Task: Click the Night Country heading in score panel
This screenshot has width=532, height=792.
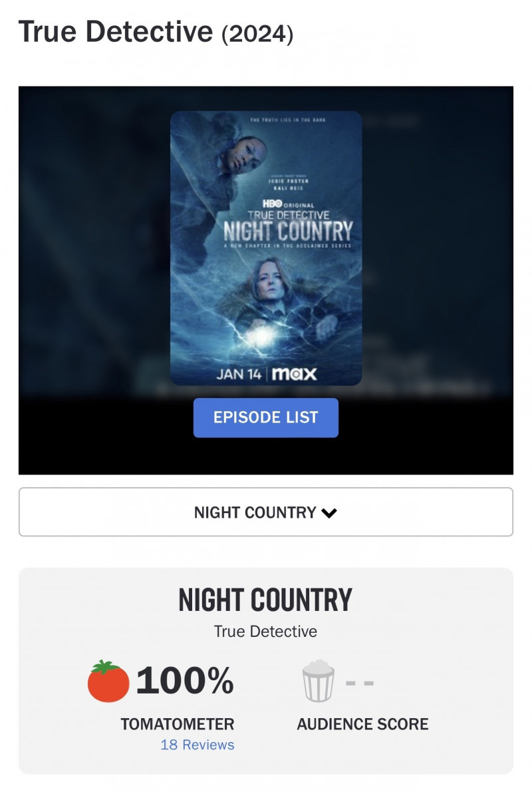Action: tap(265, 600)
